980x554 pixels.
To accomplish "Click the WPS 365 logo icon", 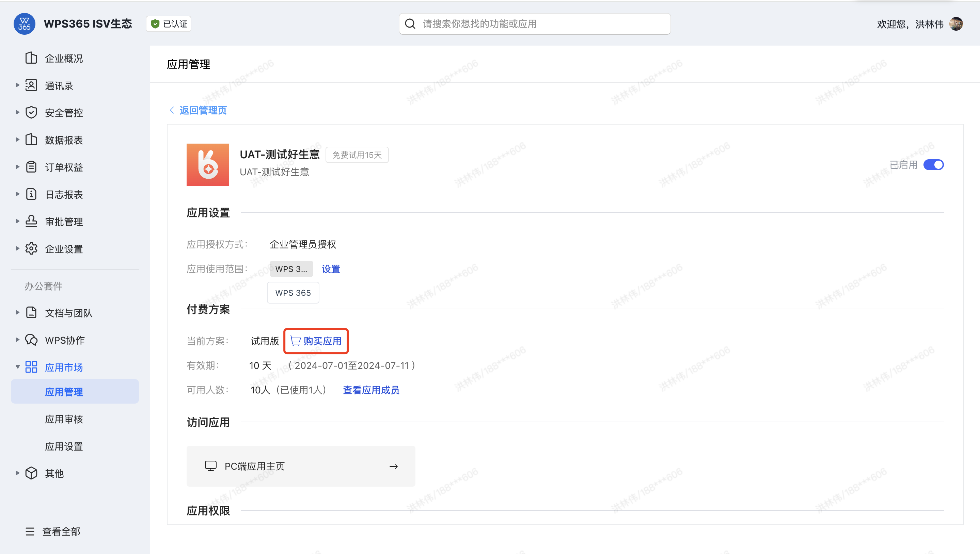I will click(25, 23).
